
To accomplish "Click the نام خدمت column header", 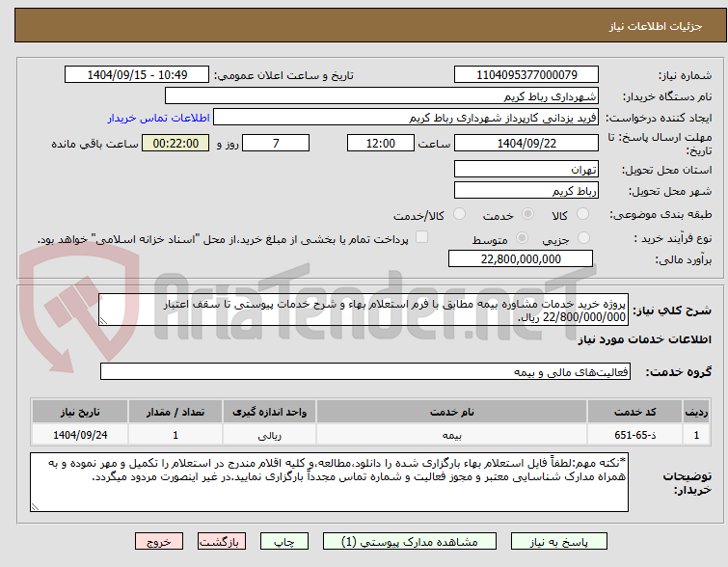I will pyautogui.click(x=452, y=412).
